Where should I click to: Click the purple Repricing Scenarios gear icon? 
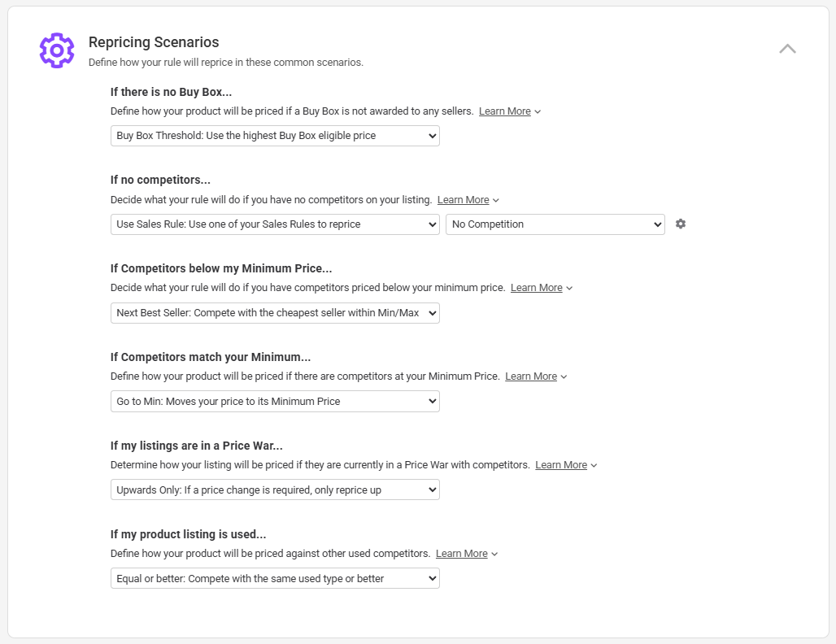click(57, 50)
